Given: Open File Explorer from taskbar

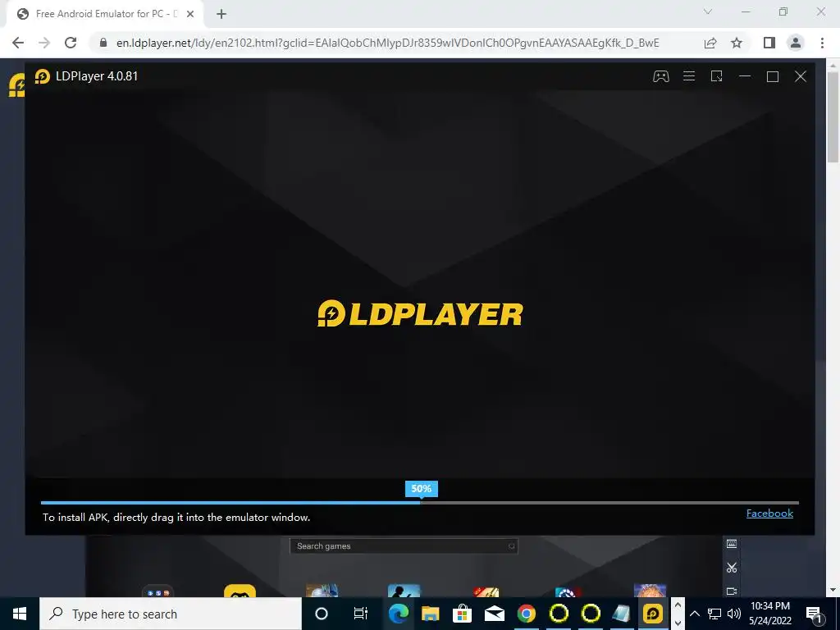Looking at the screenshot, I should coord(430,614).
